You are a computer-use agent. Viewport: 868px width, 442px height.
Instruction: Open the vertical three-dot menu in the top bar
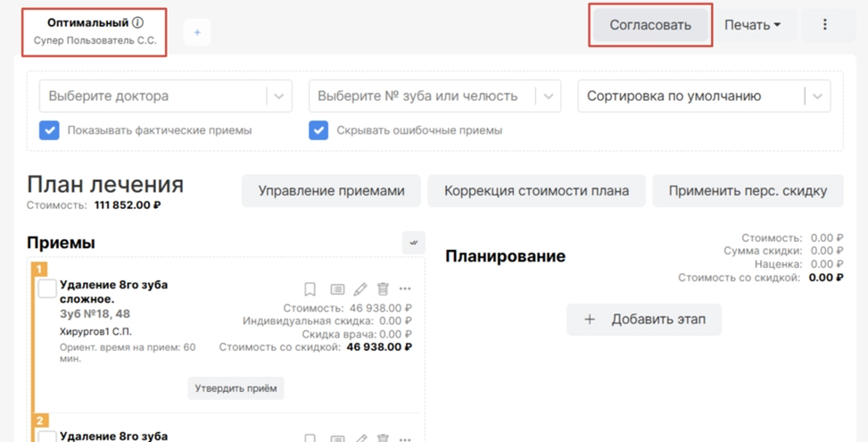pos(825,25)
